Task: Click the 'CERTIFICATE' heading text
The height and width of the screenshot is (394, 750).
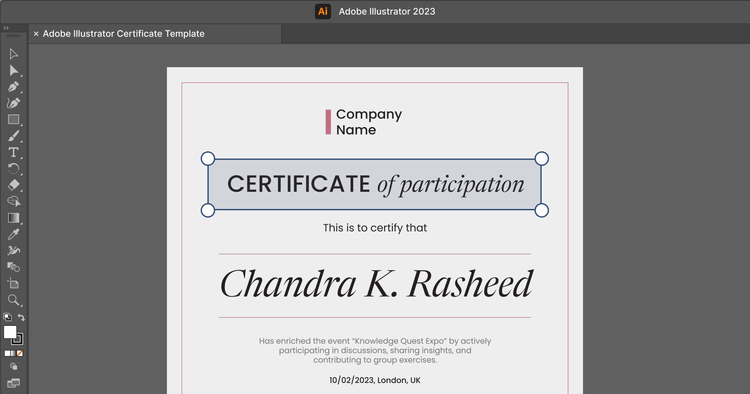Action: point(298,184)
